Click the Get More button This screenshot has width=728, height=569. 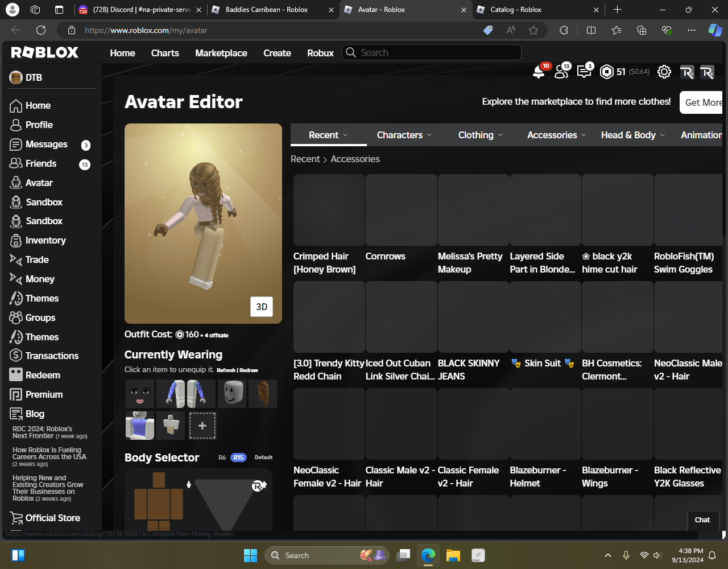[x=701, y=102]
